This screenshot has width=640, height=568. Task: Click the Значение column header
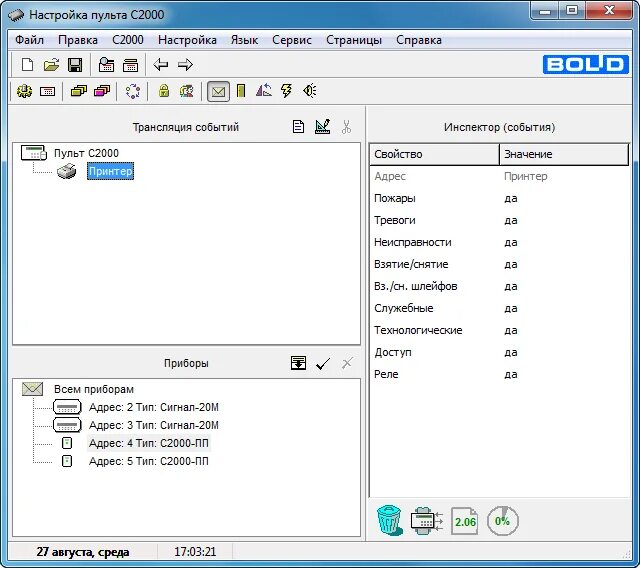pyautogui.click(x=564, y=154)
